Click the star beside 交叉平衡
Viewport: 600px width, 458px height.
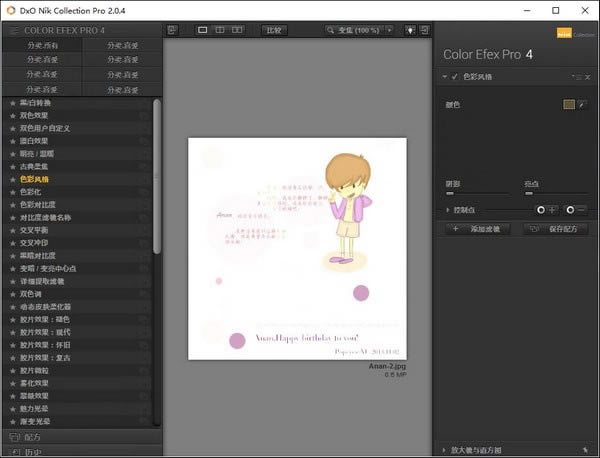pos(13,230)
